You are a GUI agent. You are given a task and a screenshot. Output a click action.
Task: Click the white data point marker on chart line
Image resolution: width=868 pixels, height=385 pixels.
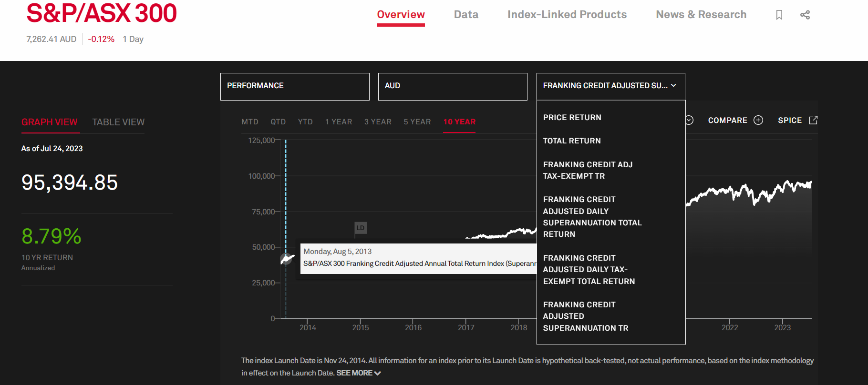[x=286, y=259]
